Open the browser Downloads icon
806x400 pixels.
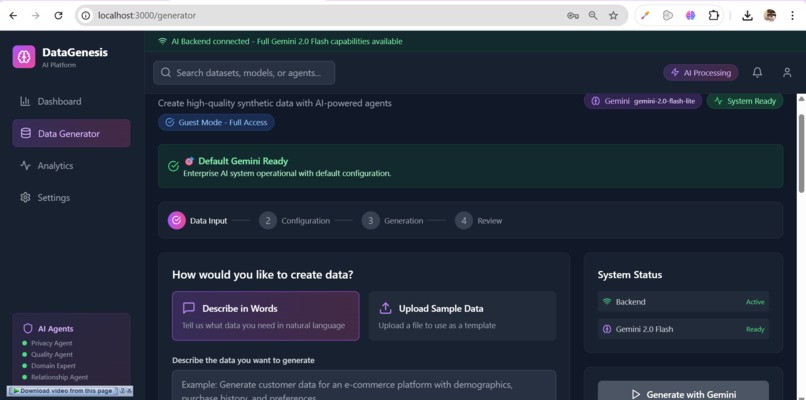(x=747, y=15)
